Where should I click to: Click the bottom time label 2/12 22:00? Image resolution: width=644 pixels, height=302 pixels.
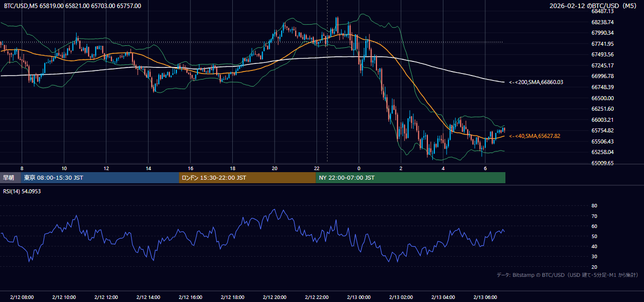pos(316,297)
